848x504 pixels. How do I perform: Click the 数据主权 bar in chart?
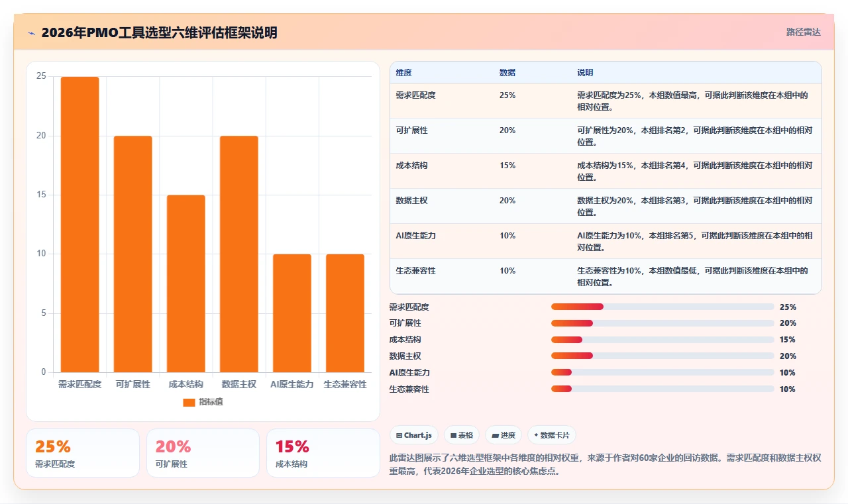pos(239,254)
